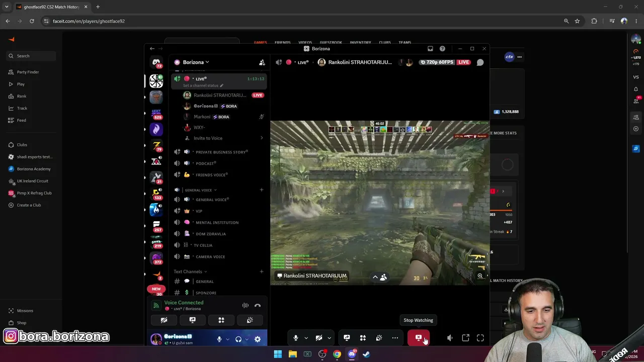Screen dimensions: 644x362
Task: Click the Stop Watching red button
Action: pos(419,338)
